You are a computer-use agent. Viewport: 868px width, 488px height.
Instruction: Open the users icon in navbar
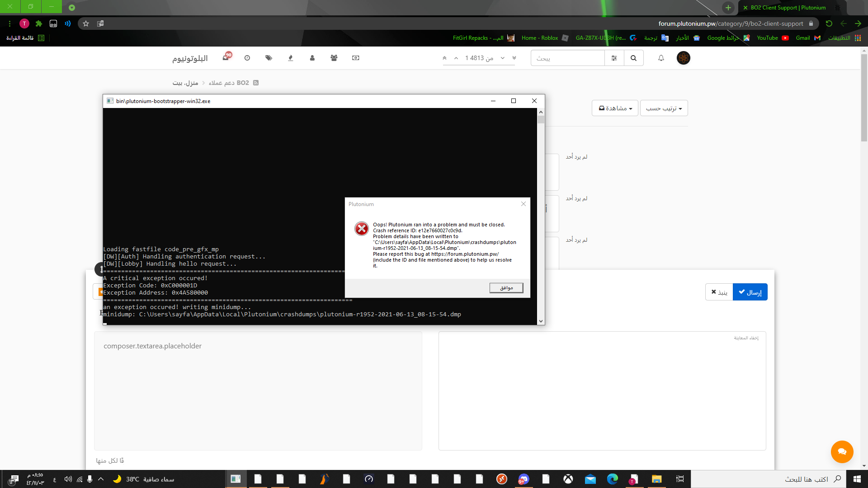[x=312, y=58]
